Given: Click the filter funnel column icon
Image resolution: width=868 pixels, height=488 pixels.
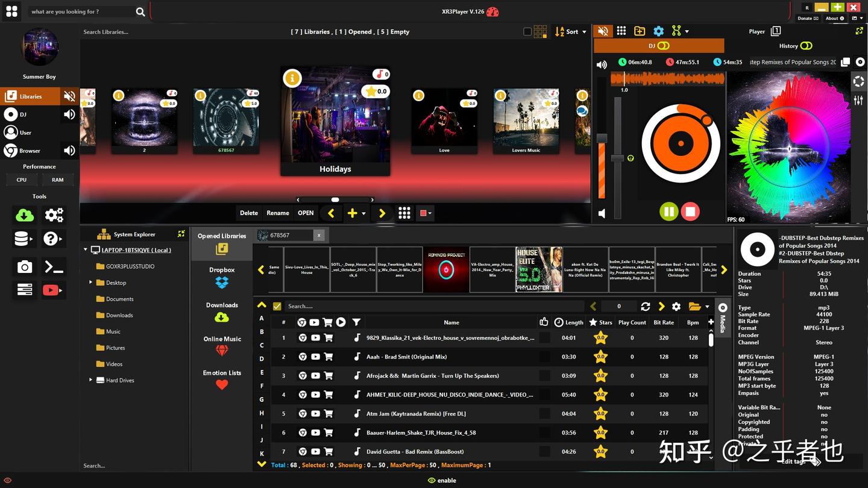Looking at the screenshot, I should click(356, 322).
